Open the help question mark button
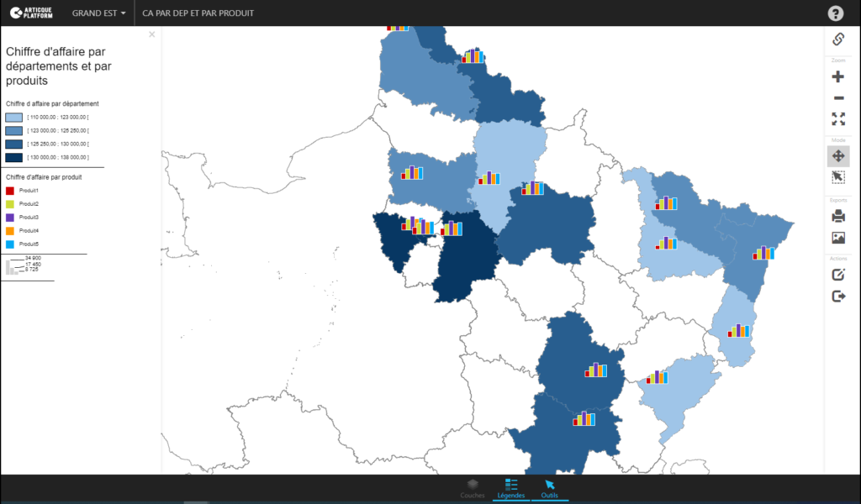861x504 pixels. coord(835,13)
